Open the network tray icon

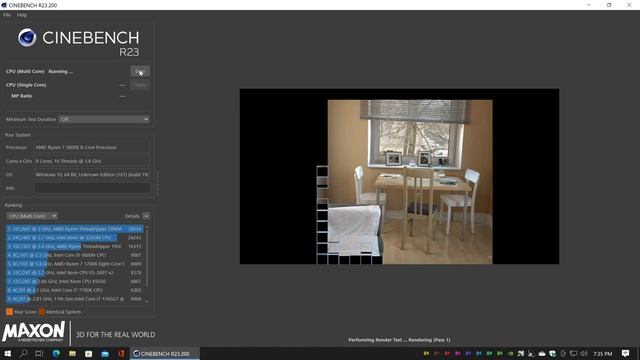(x=573, y=353)
